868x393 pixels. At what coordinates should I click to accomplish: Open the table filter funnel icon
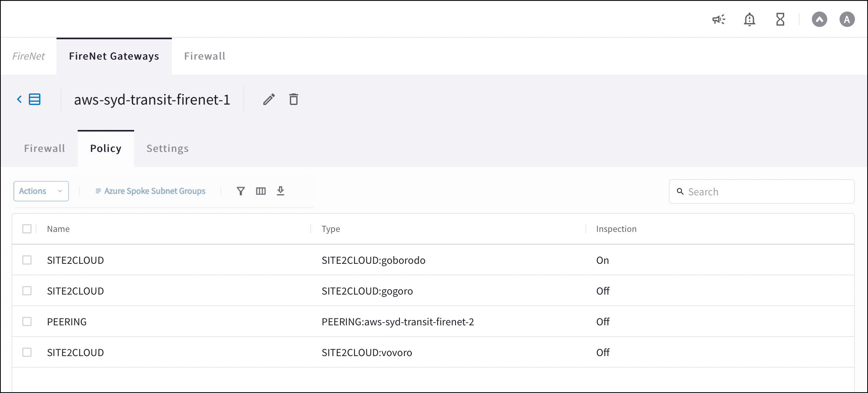pyautogui.click(x=241, y=191)
